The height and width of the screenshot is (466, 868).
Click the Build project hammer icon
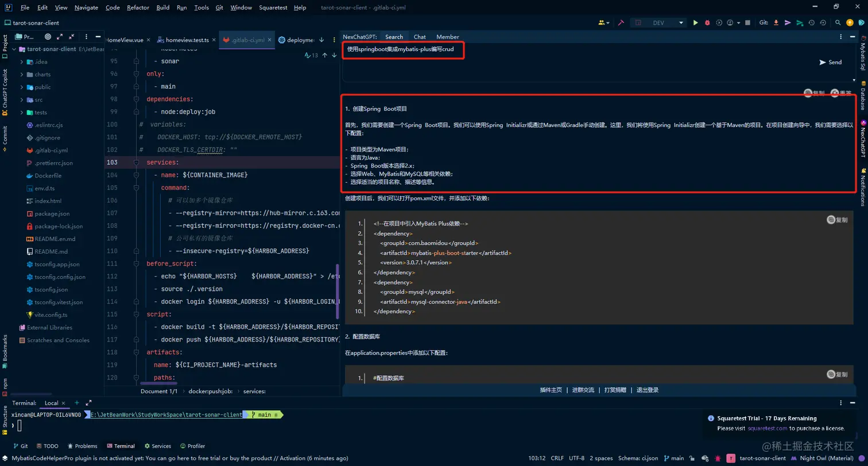[x=621, y=23]
